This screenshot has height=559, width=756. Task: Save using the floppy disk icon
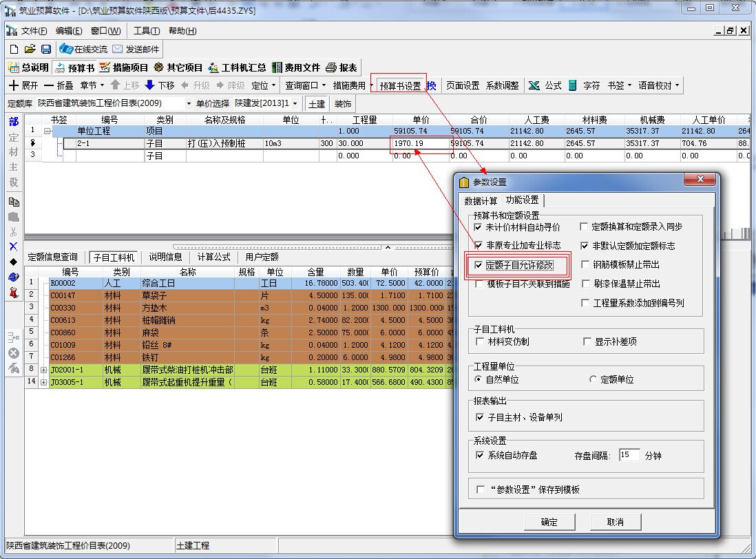(x=46, y=49)
